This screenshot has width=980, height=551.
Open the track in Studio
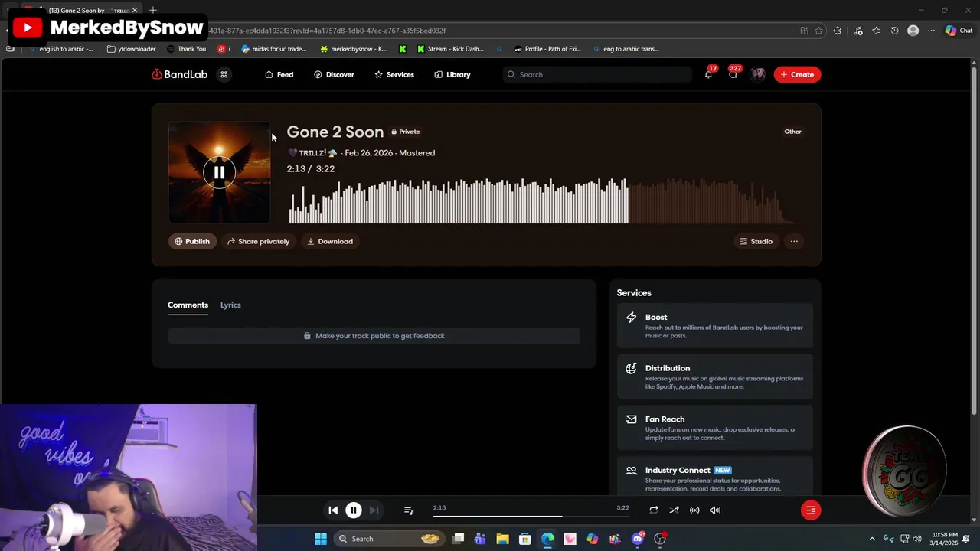pyautogui.click(x=756, y=241)
